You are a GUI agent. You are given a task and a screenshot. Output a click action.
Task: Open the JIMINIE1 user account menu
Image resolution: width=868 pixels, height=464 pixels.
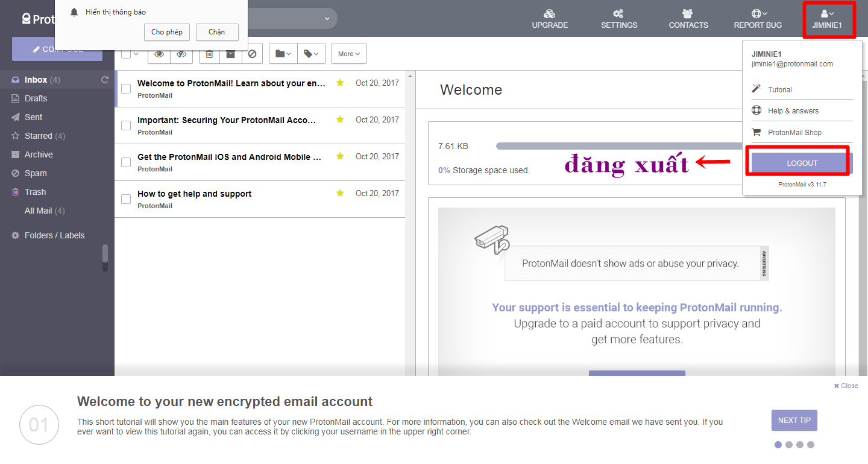pos(828,19)
